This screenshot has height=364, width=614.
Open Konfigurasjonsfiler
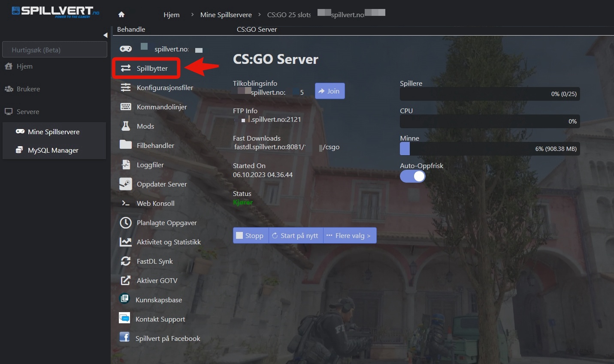pos(165,88)
